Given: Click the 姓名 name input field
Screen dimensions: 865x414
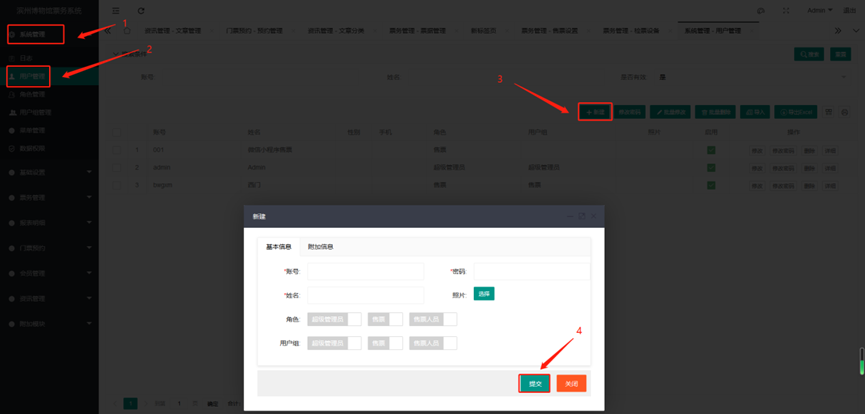Looking at the screenshot, I should click(365, 295).
